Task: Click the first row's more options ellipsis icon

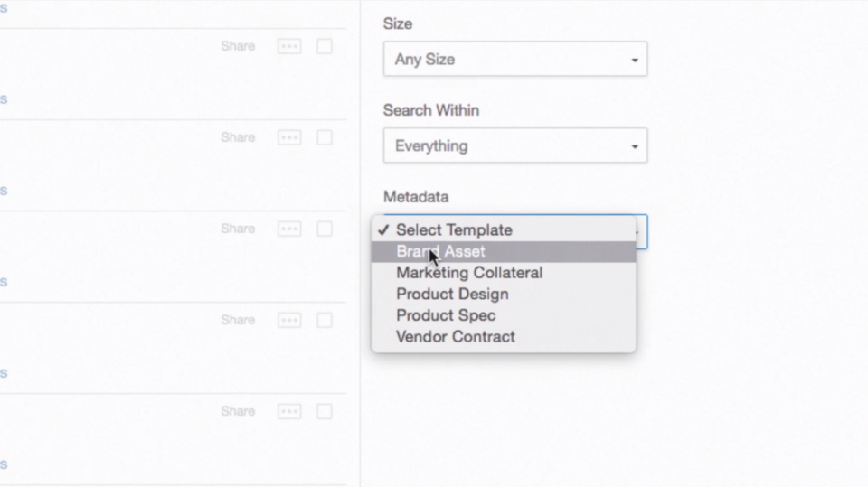Action: [x=289, y=46]
